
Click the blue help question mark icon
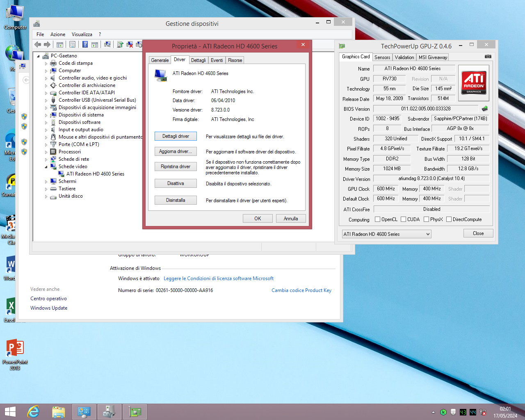point(85,45)
